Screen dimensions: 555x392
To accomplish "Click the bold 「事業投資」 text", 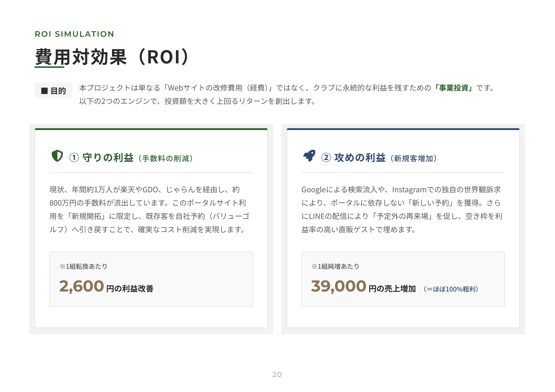I will tap(453, 88).
